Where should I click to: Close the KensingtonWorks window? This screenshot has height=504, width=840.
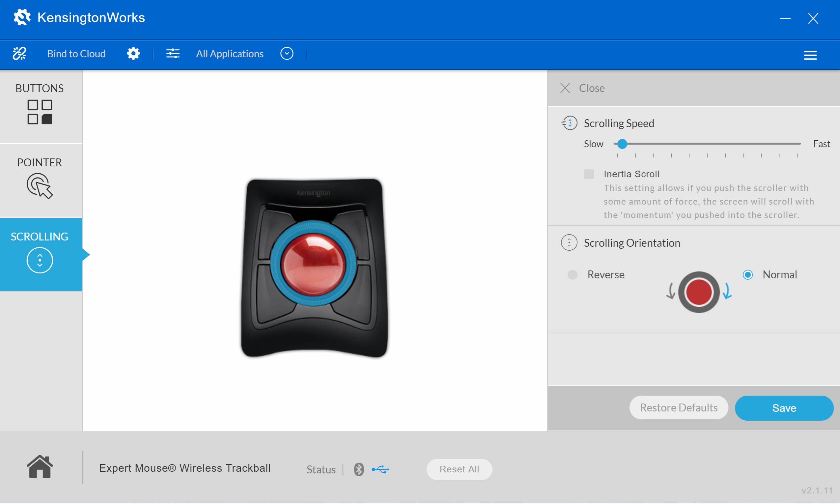click(813, 18)
